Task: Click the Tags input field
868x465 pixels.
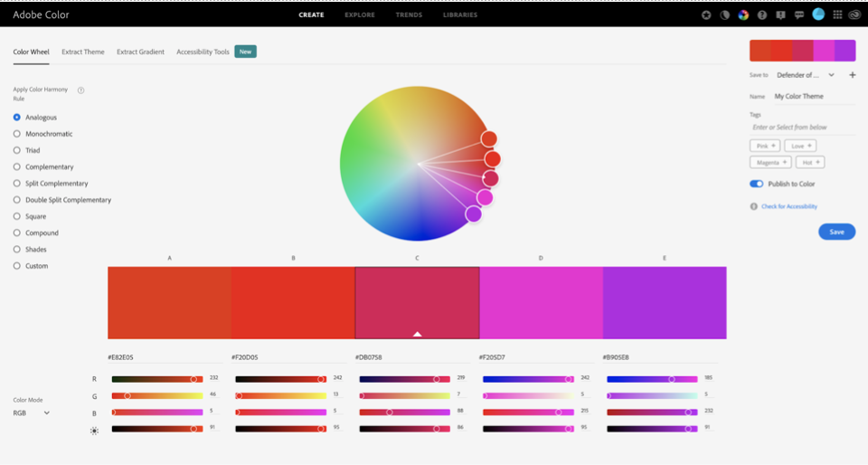Action: coord(803,128)
